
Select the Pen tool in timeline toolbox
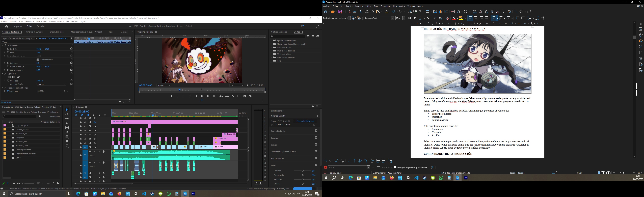[x=67, y=132]
